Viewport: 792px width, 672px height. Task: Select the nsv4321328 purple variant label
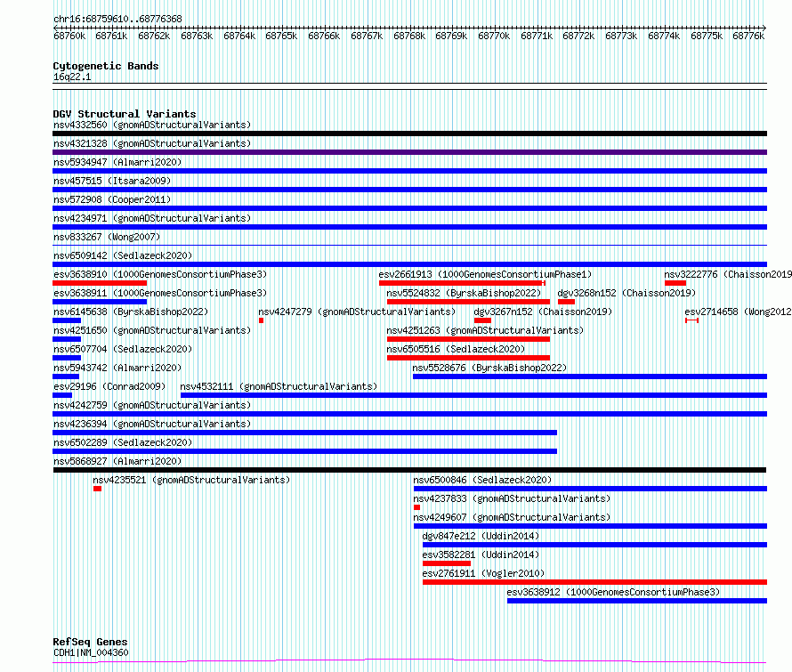pyautogui.click(x=152, y=143)
